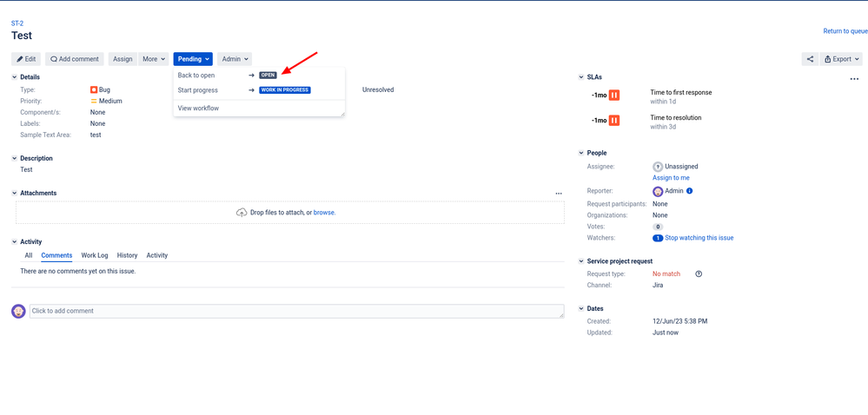Collapse the People section
The image size is (868, 415).
tap(580, 153)
